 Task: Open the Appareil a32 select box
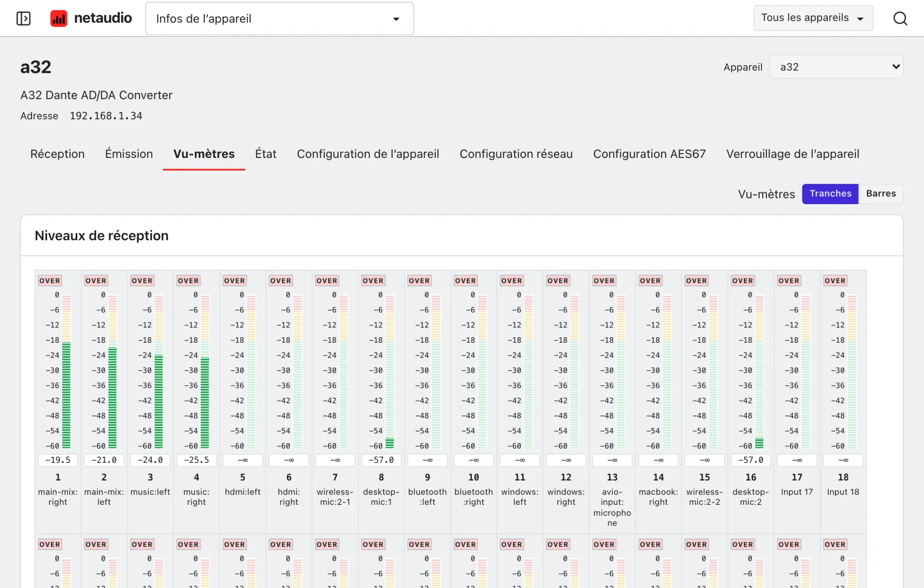[x=836, y=67]
